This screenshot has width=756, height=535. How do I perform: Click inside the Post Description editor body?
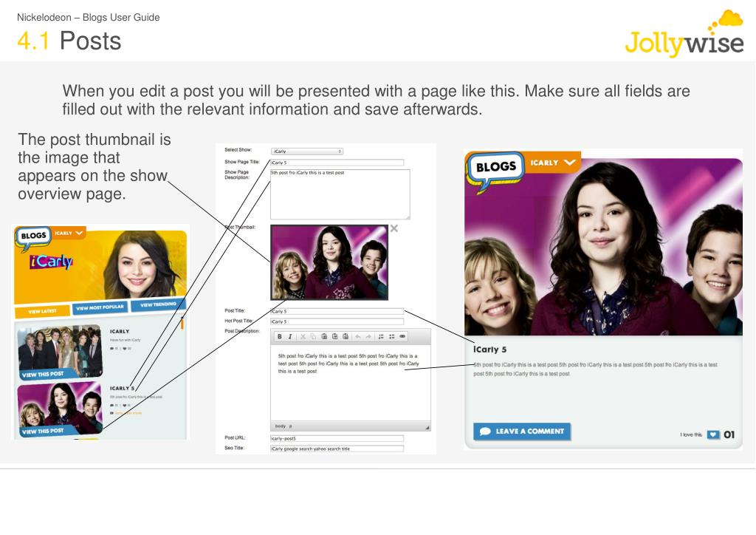(x=351, y=384)
